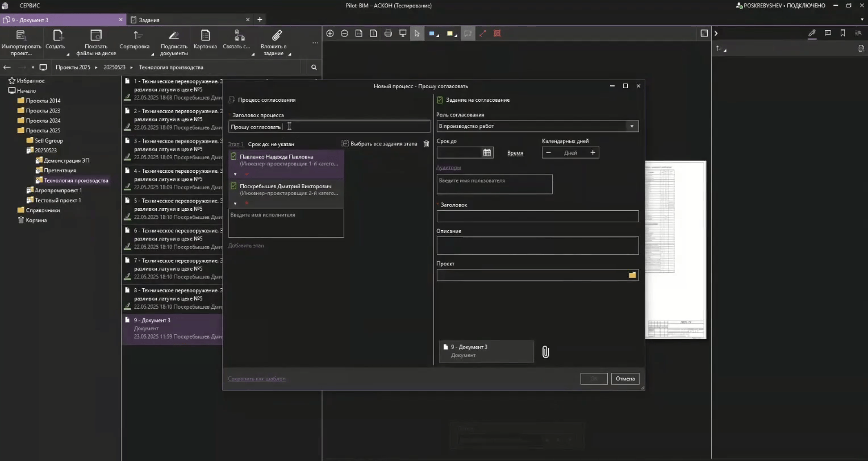The image size is (868, 461).
Task: Switch to the Задания tab
Action: 149,20
